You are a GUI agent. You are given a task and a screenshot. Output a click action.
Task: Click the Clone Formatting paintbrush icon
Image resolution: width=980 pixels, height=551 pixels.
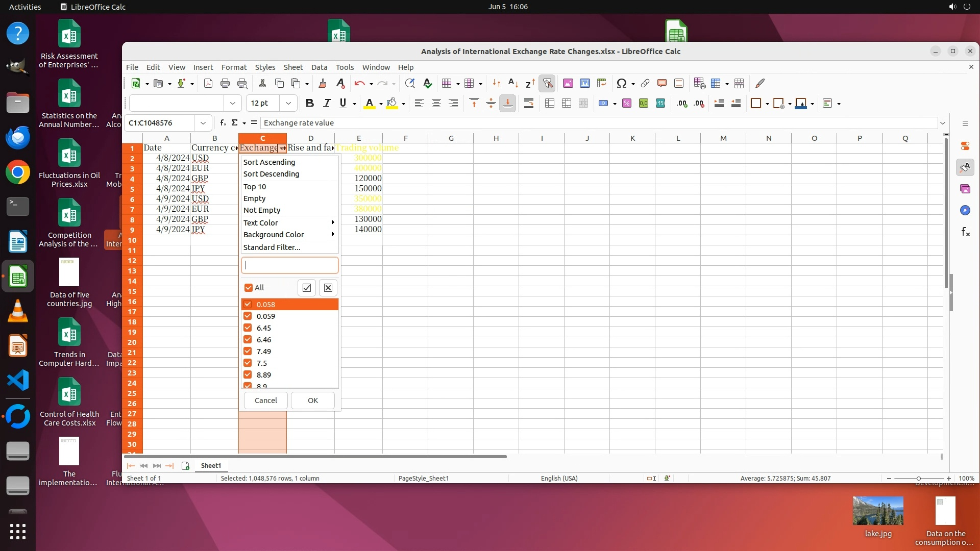pyautogui.click(x=322, y=83)
